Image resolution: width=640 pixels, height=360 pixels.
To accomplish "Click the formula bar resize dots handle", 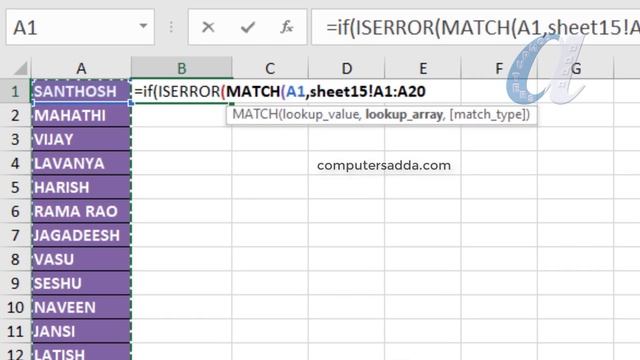I will pos(171,27).
